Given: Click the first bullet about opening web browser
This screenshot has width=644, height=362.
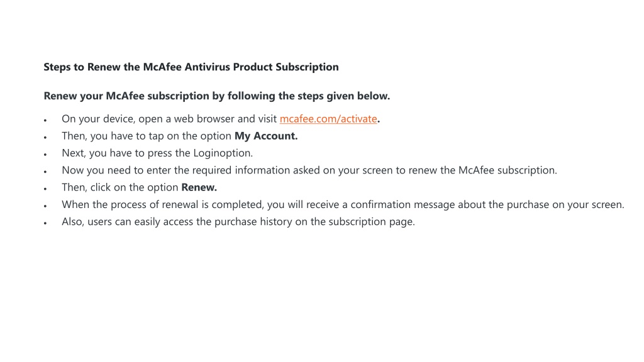Looking at the screenshot, I should 221,119.
